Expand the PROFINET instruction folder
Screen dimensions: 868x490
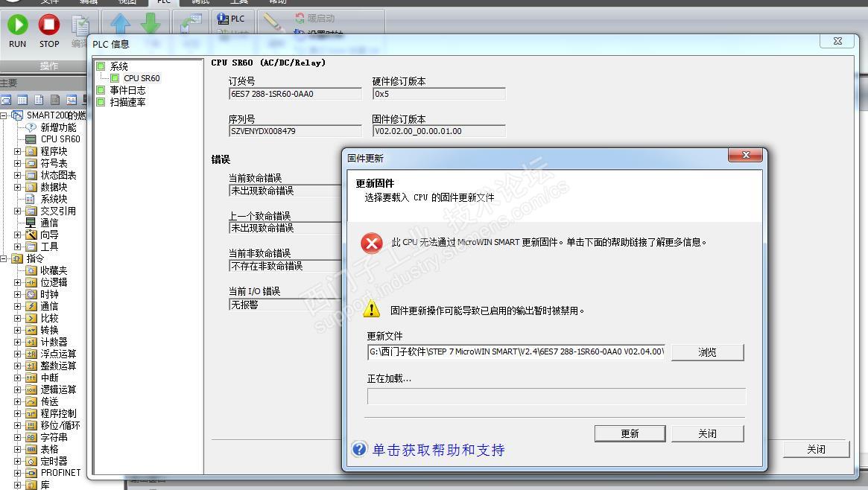pos(17,473)
